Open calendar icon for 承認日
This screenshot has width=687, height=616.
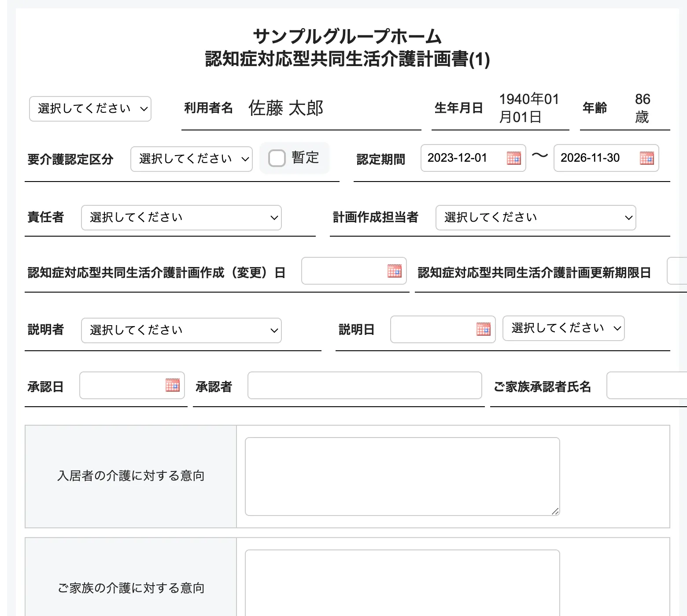coord(172,385)
